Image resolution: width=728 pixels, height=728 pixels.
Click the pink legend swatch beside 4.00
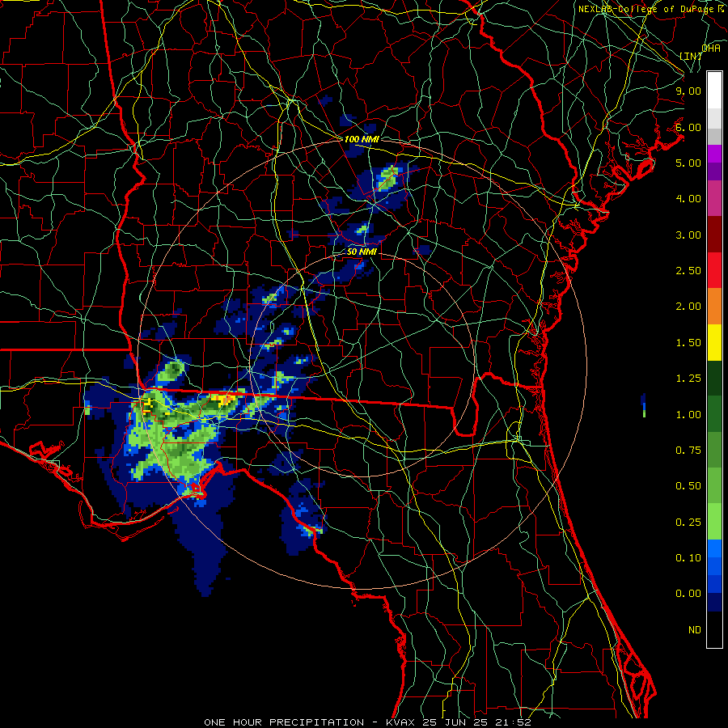coord(714,198)
